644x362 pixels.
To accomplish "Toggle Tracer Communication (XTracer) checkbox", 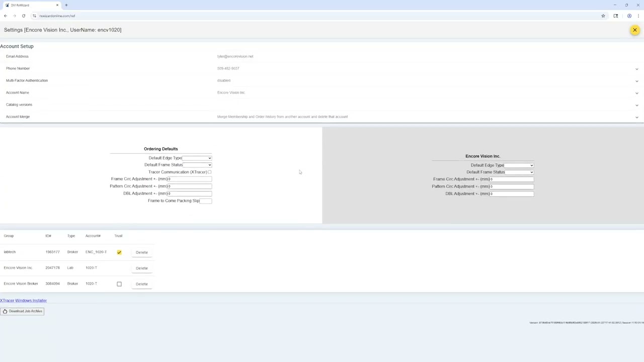I will (209, 172).
